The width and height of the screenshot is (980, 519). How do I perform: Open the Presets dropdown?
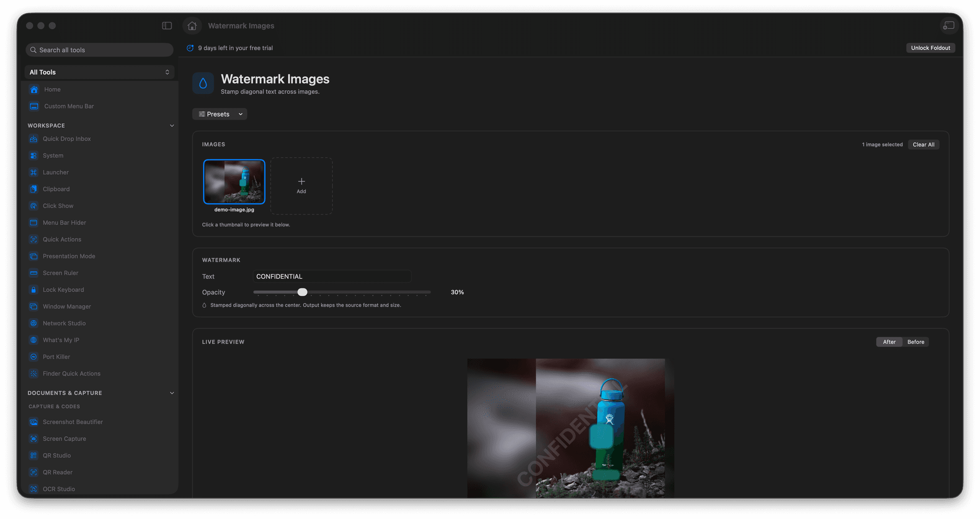click(x=219, y=114)
